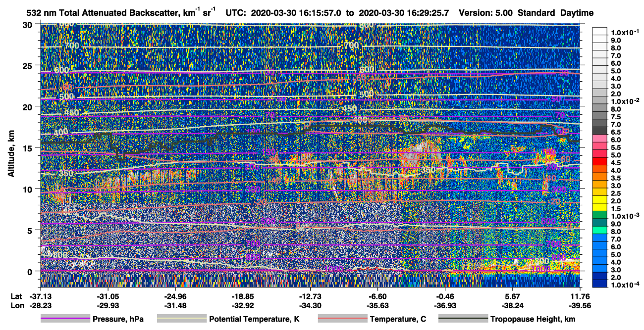This screenshot has height=330, width=644.
Task: Click the 'Lat' row label
Action: 16,296
